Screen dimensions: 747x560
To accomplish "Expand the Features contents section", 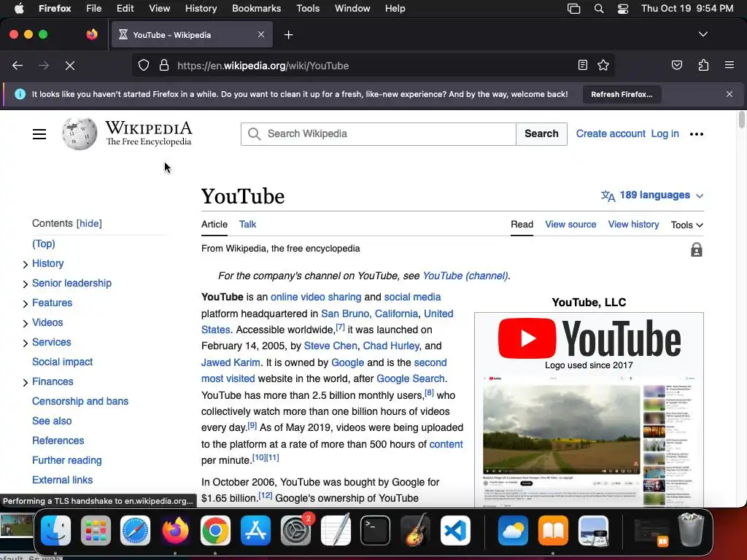I will coord(26,304).
